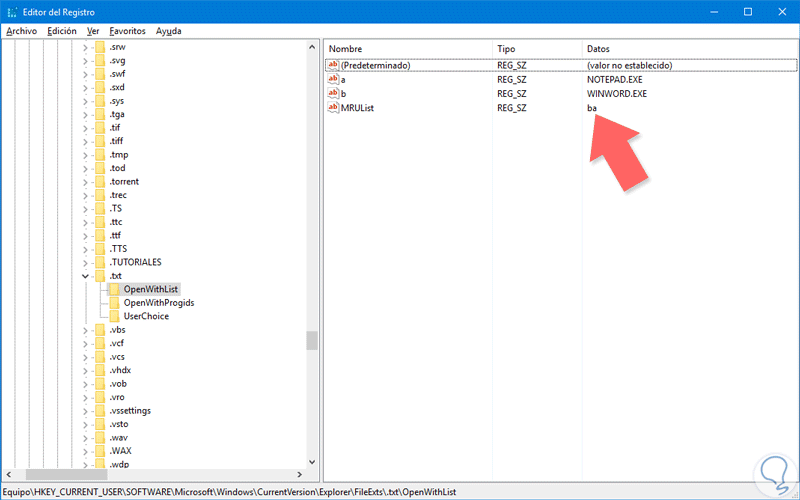Click the string icon of MRUList value

point(333,108)
